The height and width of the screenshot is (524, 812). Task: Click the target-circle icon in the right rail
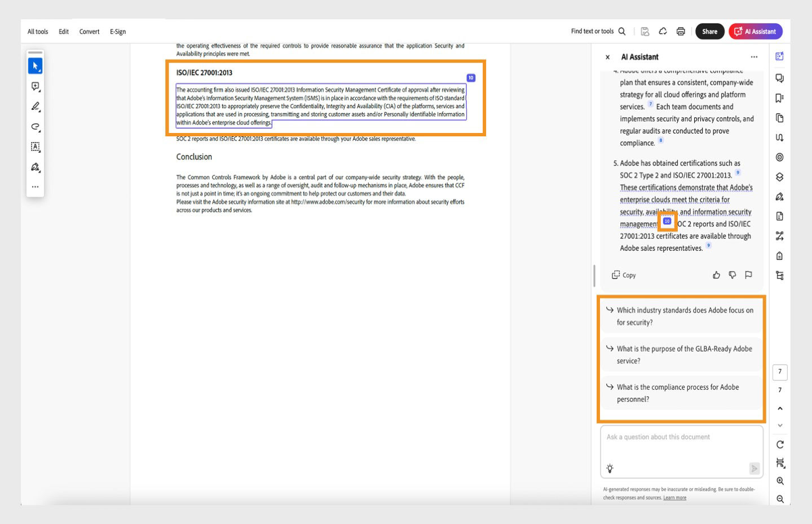coord(779,157)
